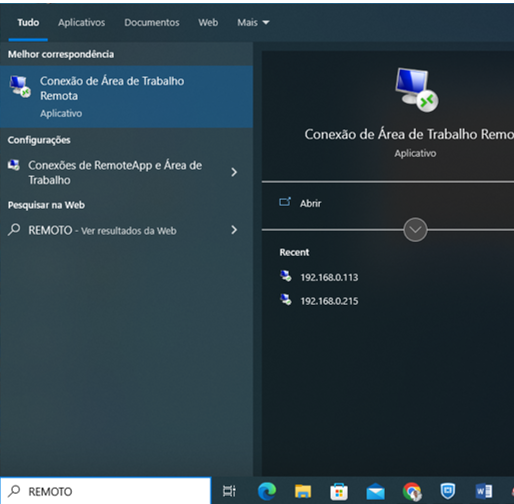
Task: Launch Google Chrome from the taskbar
Action: pyautogui.click(x=412, y=491)
